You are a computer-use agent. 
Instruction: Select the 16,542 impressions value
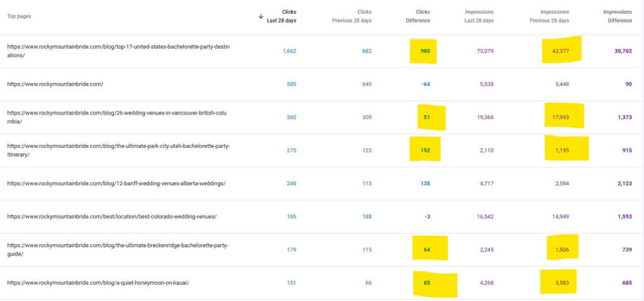coord(485,217)
